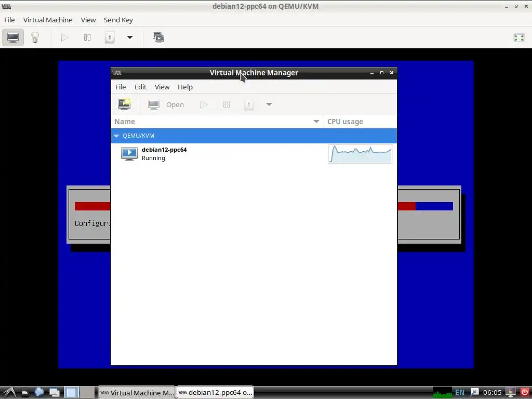Viewport: 532px width, 399px height.
Task: Open Edit menu in Virtual Machine Manager
Action: pyautogui.click(x=140, y=87)
